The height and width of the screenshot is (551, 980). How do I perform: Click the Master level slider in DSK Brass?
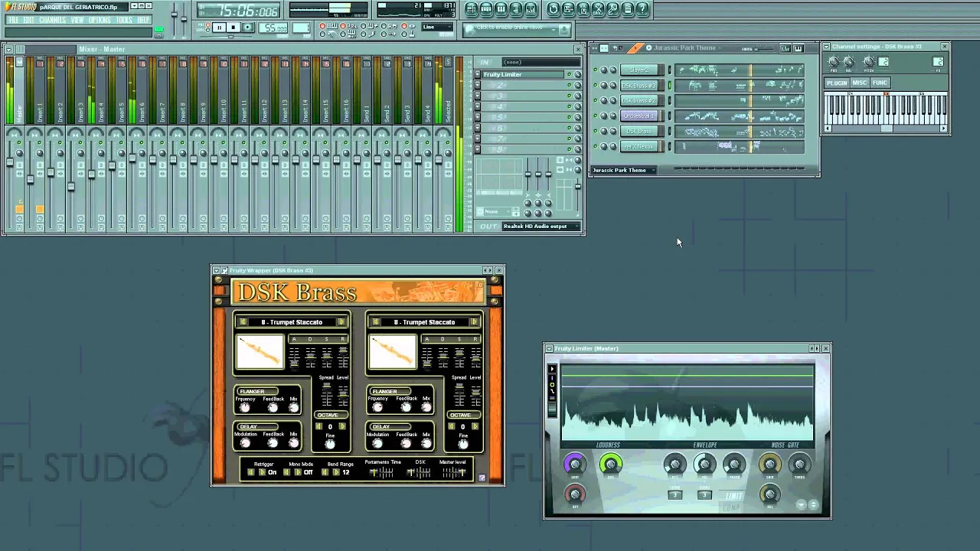point(454,472)
